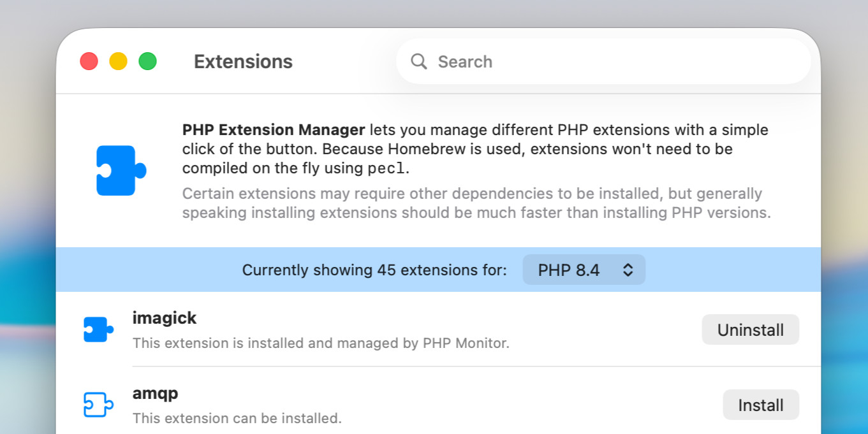Click the Extensions window title
868x434 pixels.
(x=243, y=61)
